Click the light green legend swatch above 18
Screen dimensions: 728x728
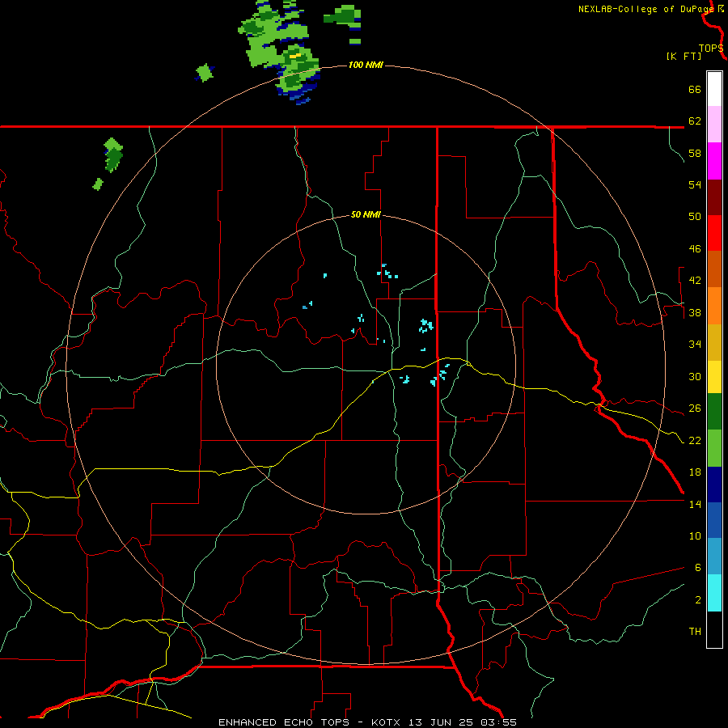tap(714, 448)
